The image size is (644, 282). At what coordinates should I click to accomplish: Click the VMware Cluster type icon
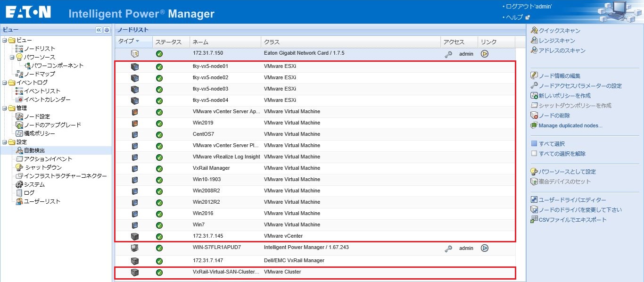pyautogui.click(x=135, y=272)
